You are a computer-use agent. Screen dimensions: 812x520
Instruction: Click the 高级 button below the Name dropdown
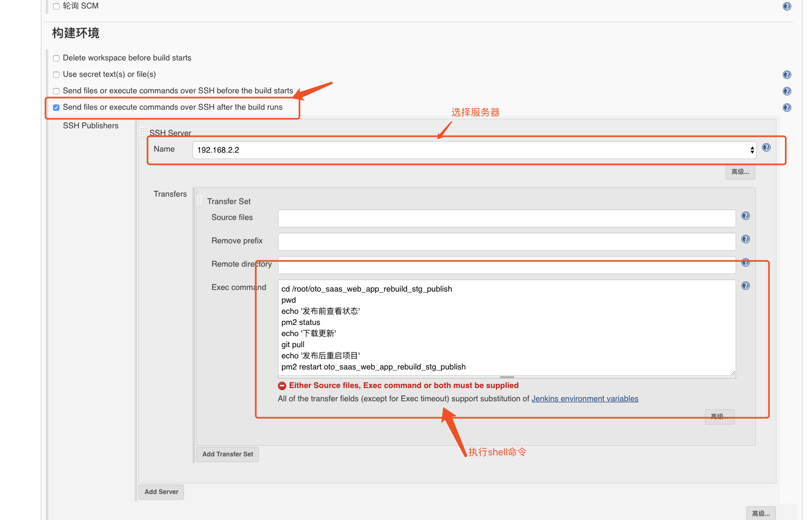740,172
